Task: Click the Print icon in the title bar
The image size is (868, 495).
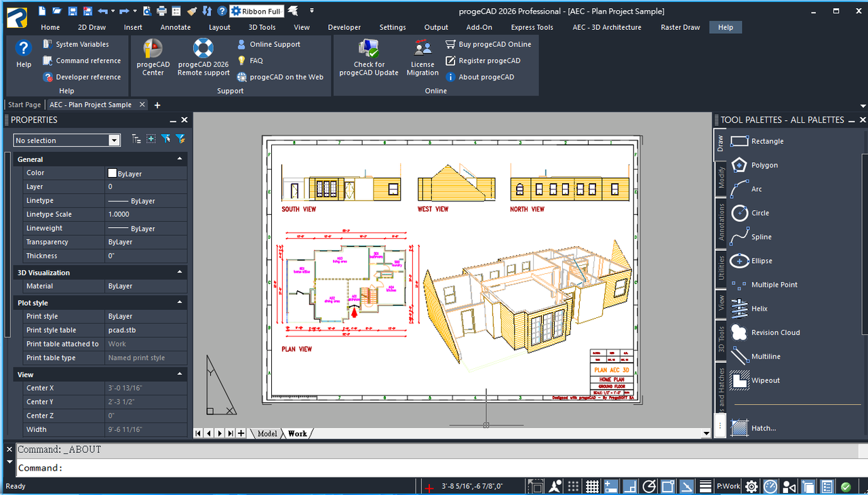Action: click(161, 11)
